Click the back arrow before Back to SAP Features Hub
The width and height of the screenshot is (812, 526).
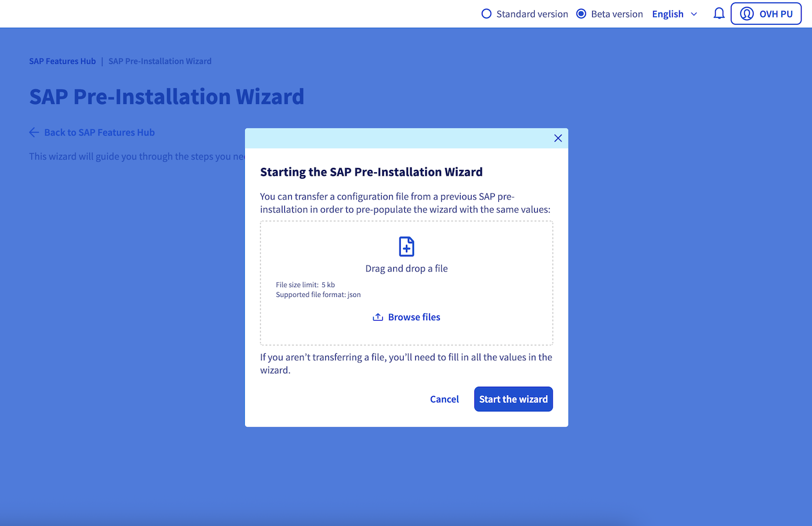pos(34,132)
